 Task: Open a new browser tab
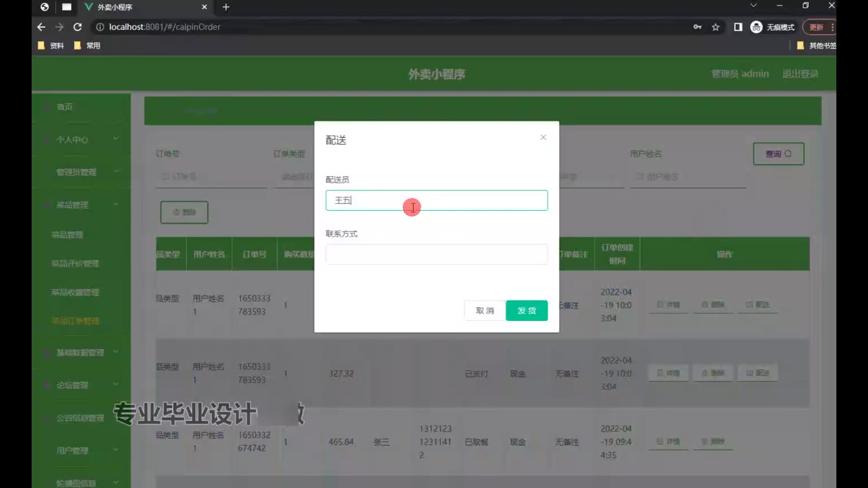pos(226,7)
